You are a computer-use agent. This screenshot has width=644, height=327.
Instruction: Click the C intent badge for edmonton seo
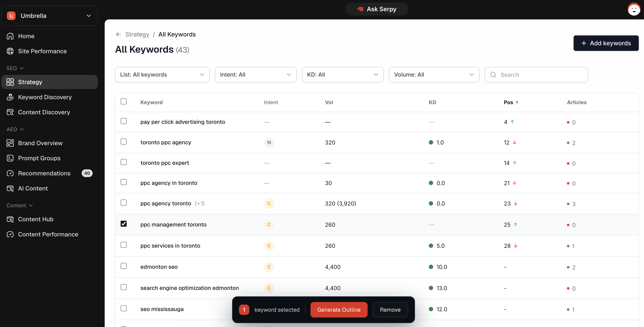pyautogui.click(x=269, y=267)
